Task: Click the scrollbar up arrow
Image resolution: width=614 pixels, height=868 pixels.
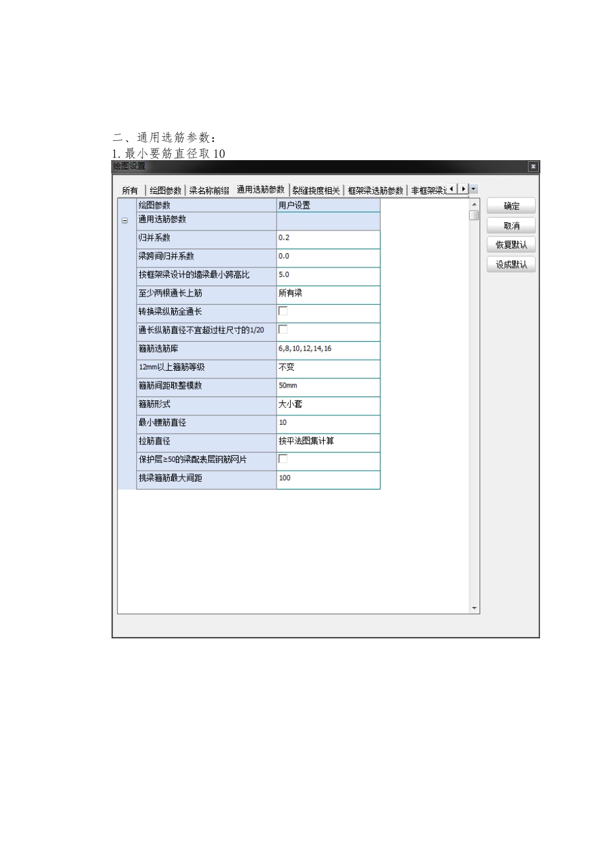Action: 474,204
